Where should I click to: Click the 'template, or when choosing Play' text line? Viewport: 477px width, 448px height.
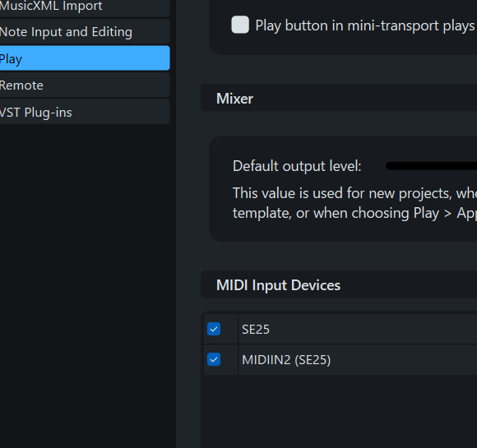[354, 213]
